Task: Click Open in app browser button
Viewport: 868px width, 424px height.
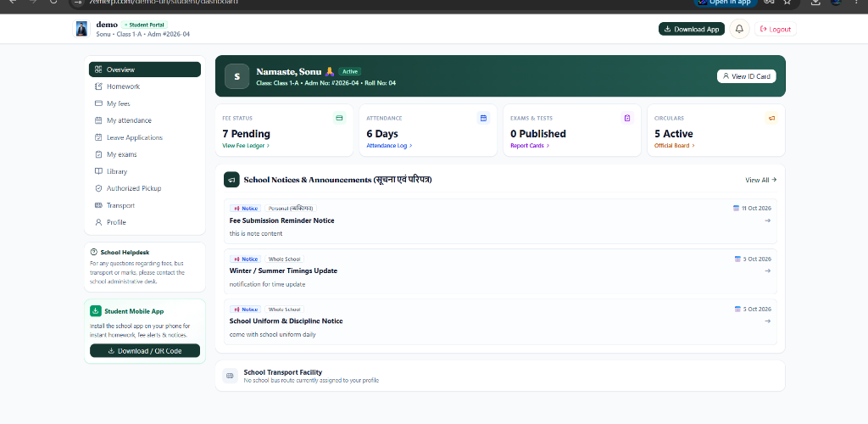Action: click(x=726, y=3)
